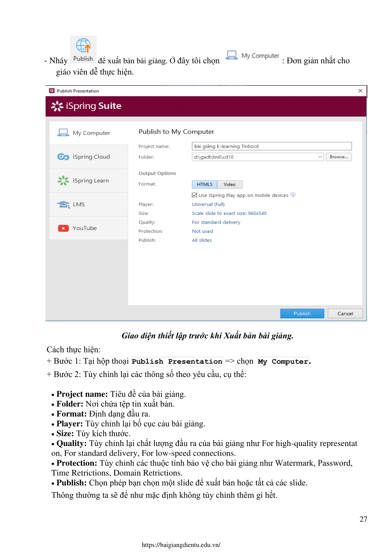Toggle Use iSpring Play app checkbox
The height and width of the screenshot is (555, 392).
pyautogui.click(x=194, y=195)
